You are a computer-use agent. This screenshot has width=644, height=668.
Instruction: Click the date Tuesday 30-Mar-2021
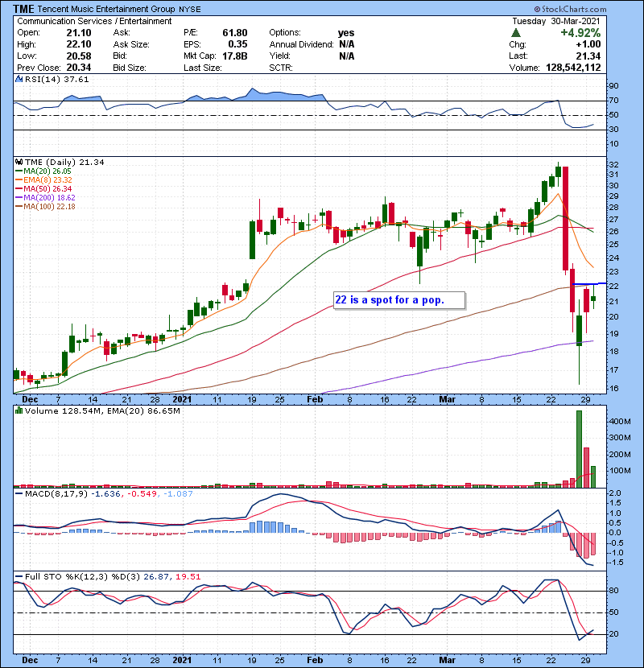(x=556, y=21)
